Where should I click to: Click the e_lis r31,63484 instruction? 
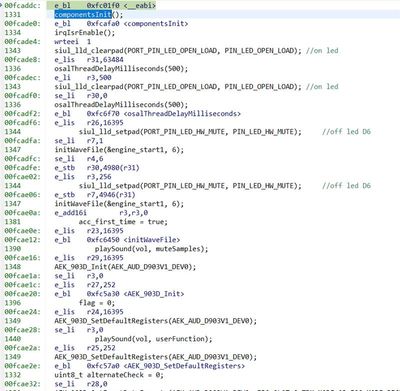[89, 60]
